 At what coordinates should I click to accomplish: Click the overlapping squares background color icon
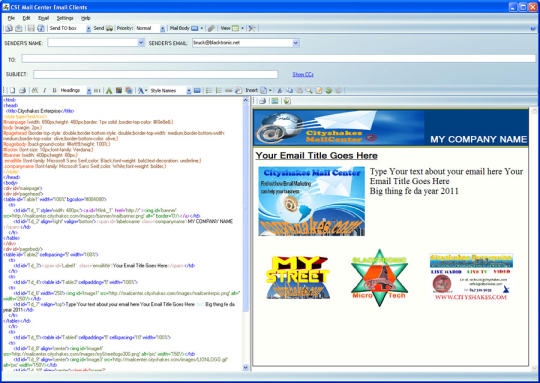(x=129, y=90)
